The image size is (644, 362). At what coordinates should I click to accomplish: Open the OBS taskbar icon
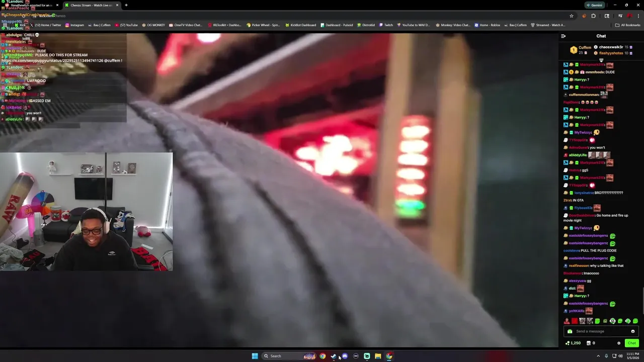[x=356, y=356]
